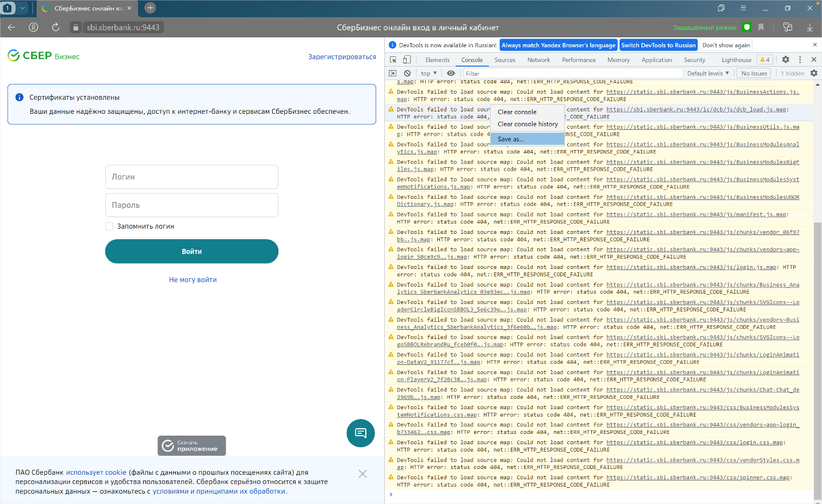The width and height of the screenshot is (822, 504).
Task: Close the cookie notice
Action: pyautogui.click(x=362, y=474)
